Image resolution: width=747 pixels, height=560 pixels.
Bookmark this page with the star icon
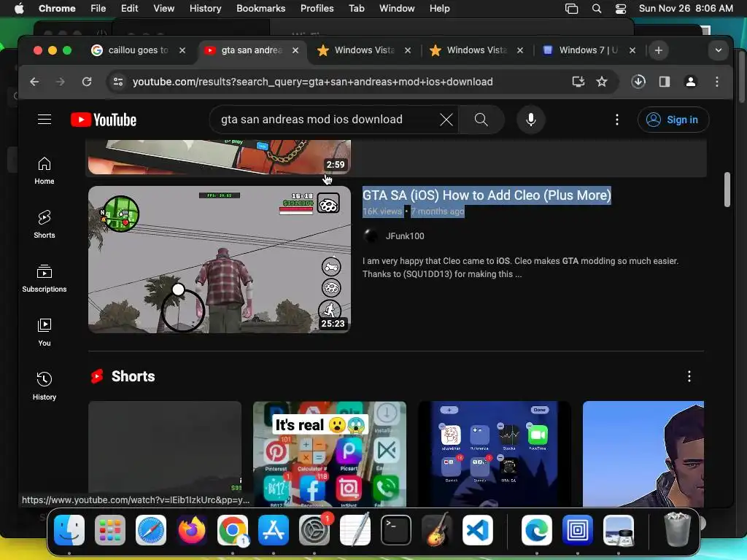(x=602, y=82)
